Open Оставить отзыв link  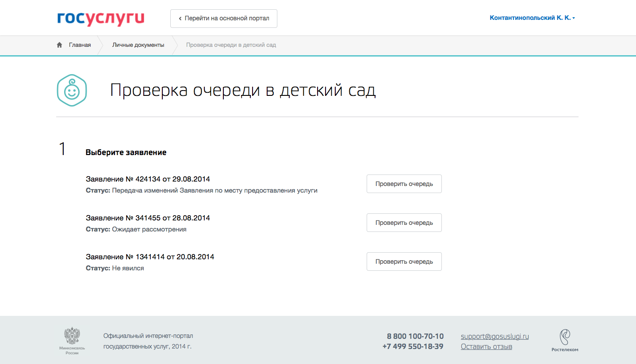tap(487, 347)
